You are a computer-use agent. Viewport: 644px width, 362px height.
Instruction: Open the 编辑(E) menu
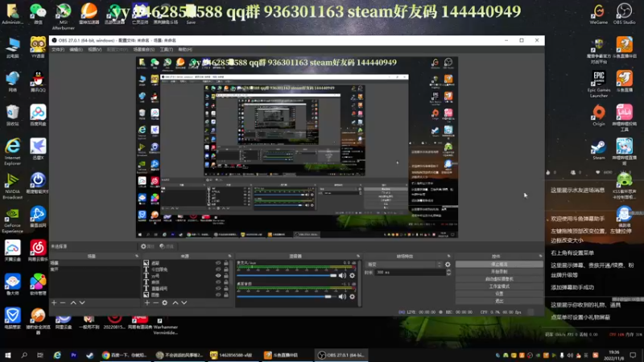click(x=76, y=49)
